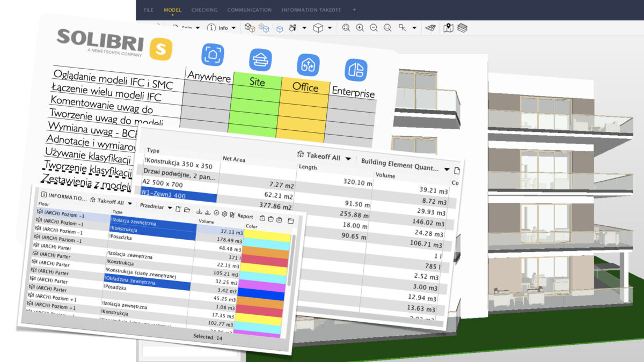The image size is (644, 362).
Task: Open the Spin navigation dropdown
Action: coord(197,28)
